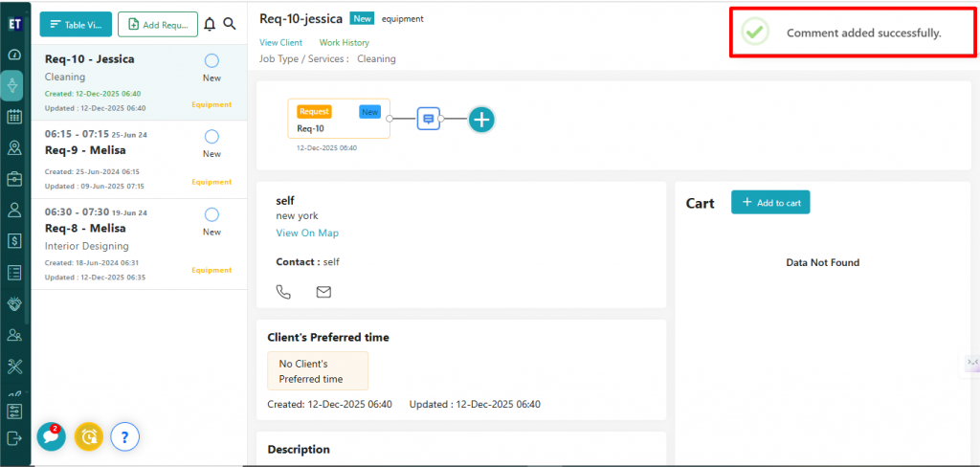Open the briefcase jobs sidebar item
Viewport: 980px width, 467px height.
[14, 179]
